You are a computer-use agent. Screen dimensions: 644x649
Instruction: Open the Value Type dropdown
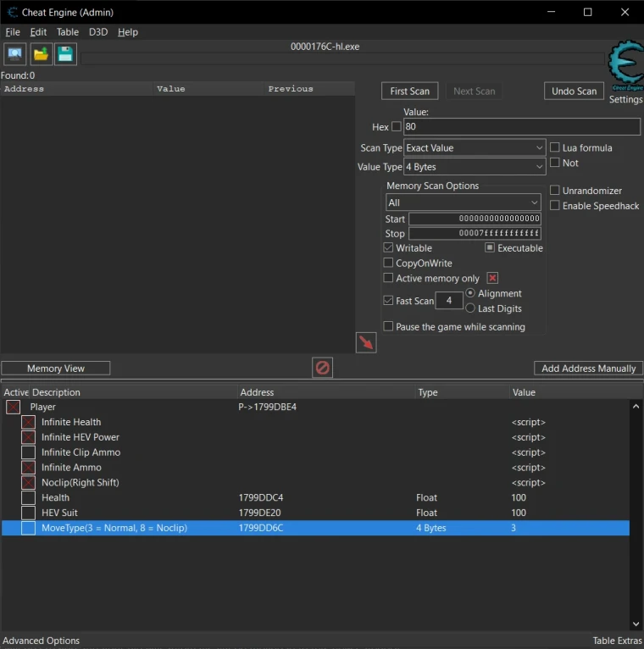475,167
